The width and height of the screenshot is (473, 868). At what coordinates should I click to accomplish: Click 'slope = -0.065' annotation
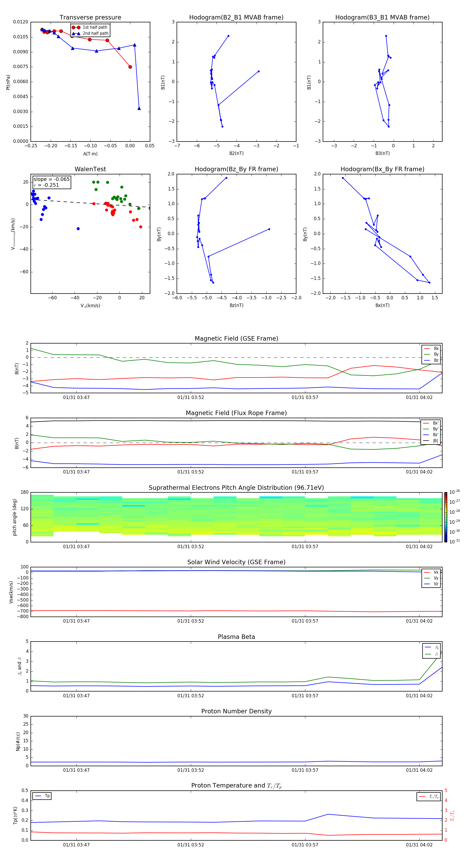[52, 179]
